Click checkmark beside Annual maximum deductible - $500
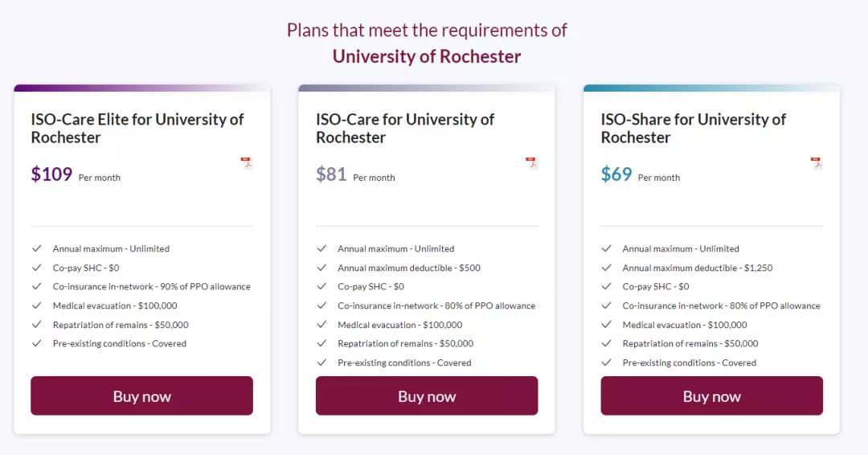This screenshot has height=455, width=868. (x=321, y=268)
